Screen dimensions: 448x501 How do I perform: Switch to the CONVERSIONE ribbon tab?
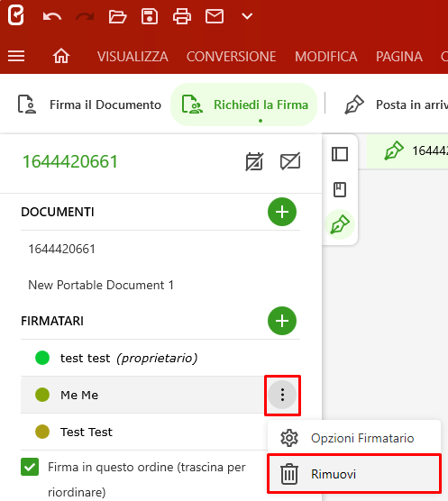coord(231,57)
